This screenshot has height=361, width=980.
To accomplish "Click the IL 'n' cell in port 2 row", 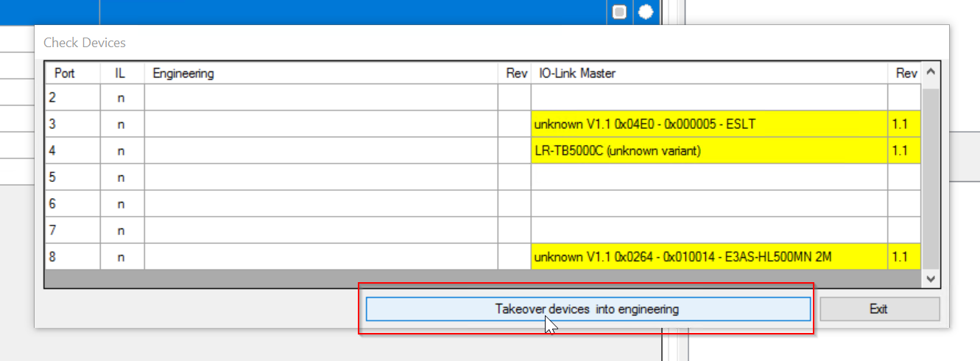I will (x=122, y=97).
